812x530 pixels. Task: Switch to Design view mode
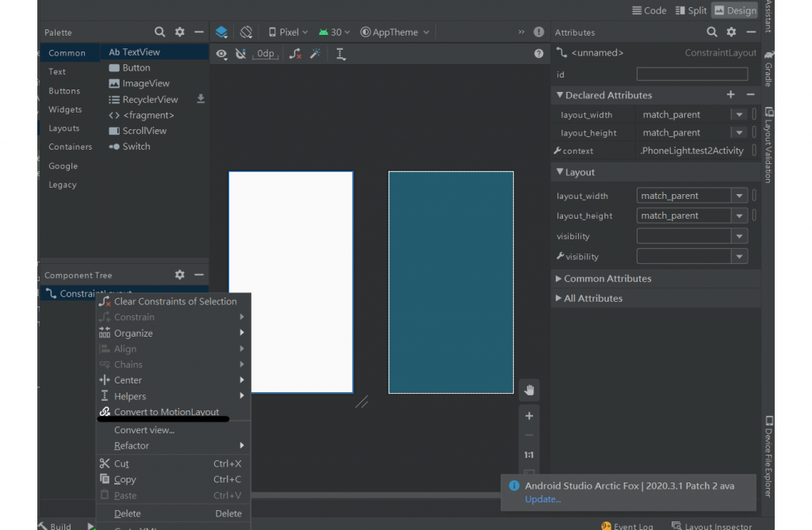[x=735, y=10]
